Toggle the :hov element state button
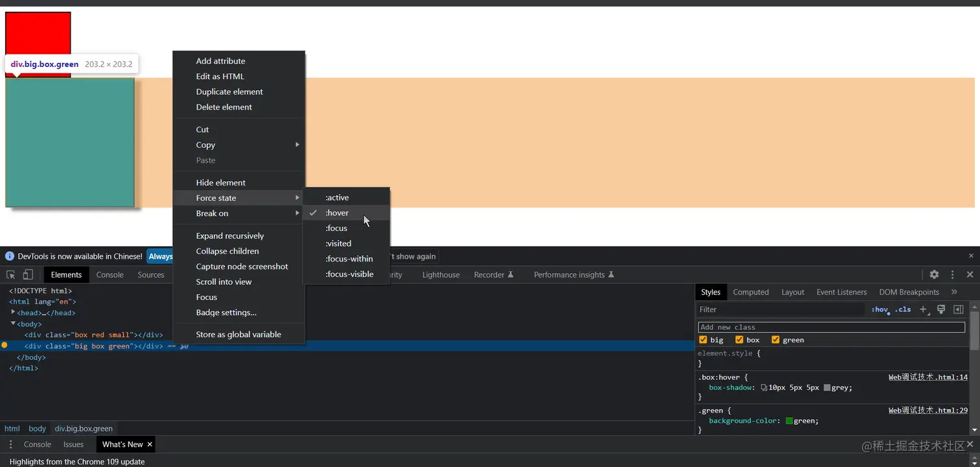 tap(880, 309)
